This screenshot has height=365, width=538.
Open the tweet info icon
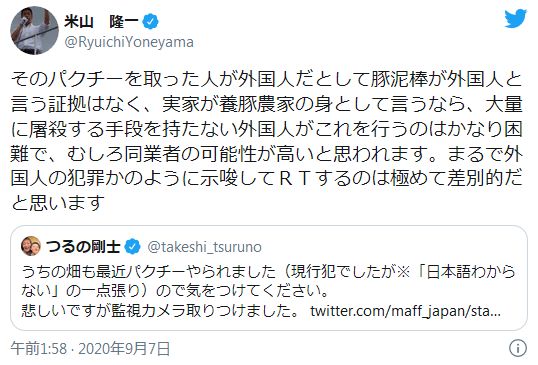point(518,349)
